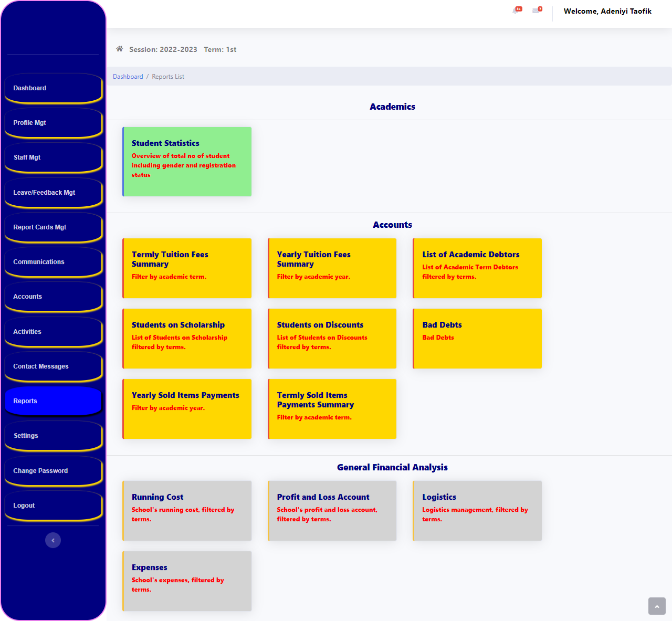
Task: Click the 'Welcome, Adeniyi Taofik' user menu
Action: pyautogui.click(x=607, y=11)
